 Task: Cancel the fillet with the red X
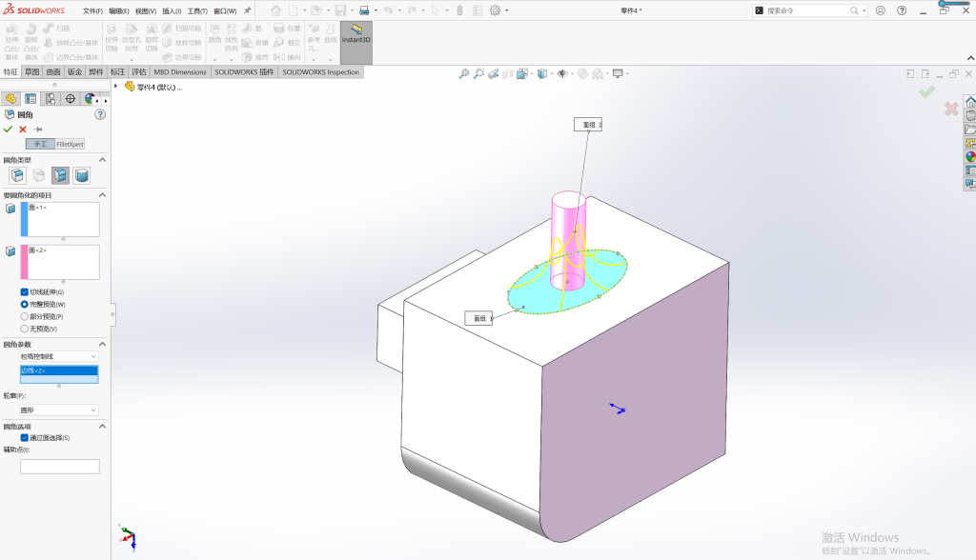(x=23, y=130)
